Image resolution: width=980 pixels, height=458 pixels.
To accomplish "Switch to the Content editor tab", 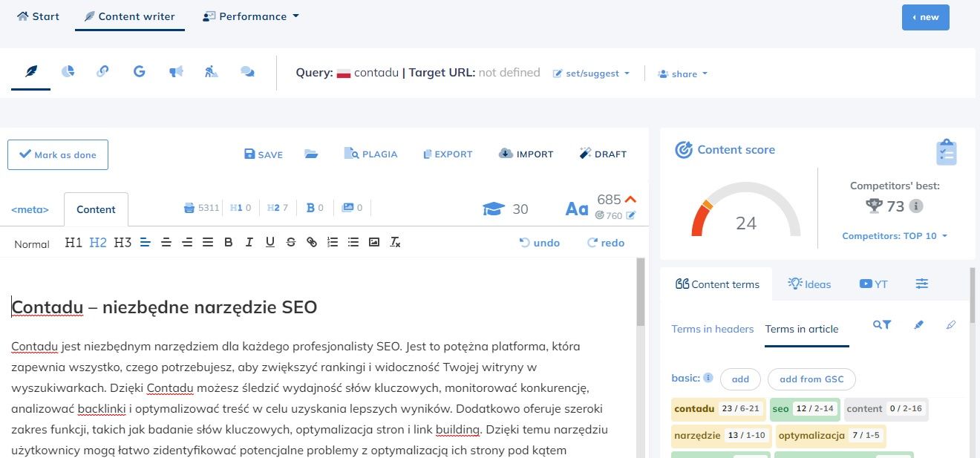I will [96, 209].
